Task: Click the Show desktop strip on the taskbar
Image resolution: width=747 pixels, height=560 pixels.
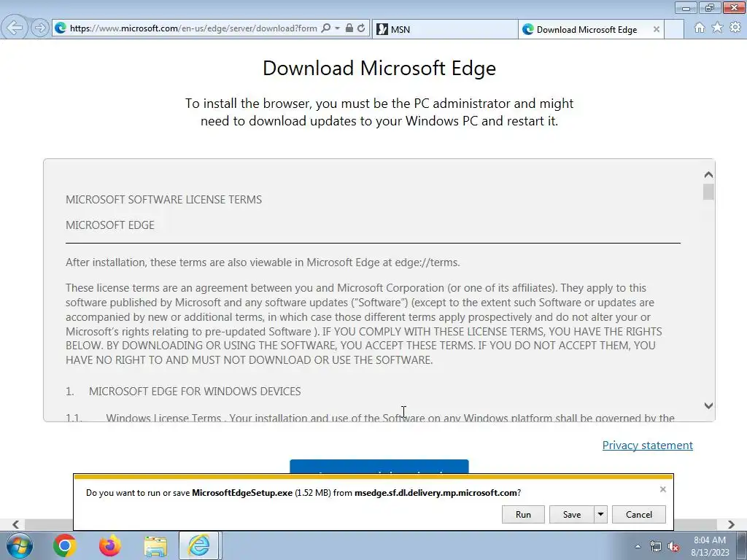Action: pos(743,545)
